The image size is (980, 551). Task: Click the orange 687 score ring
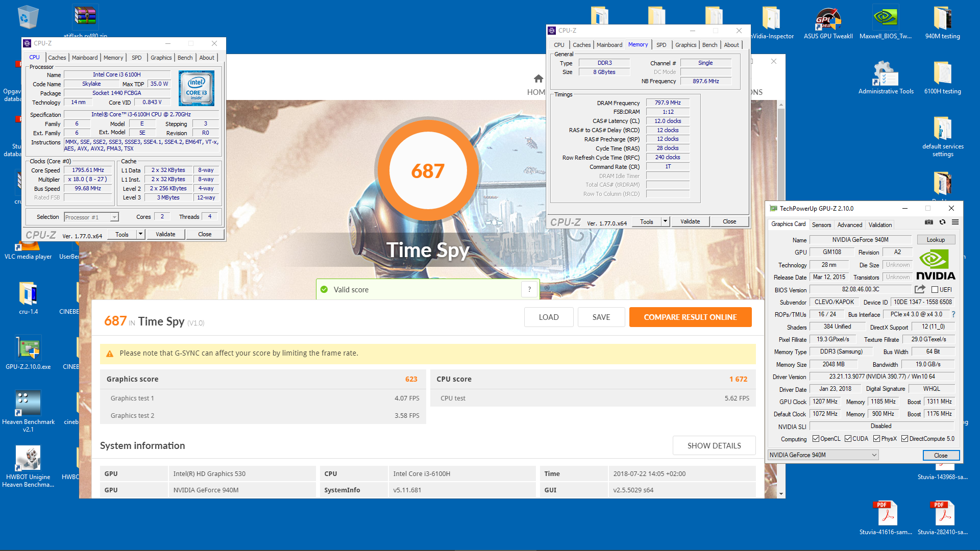tap(428, 171)
